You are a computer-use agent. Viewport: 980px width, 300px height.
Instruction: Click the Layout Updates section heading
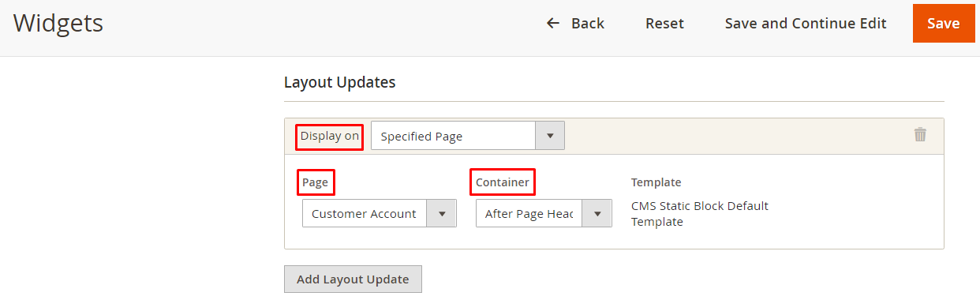339,82
